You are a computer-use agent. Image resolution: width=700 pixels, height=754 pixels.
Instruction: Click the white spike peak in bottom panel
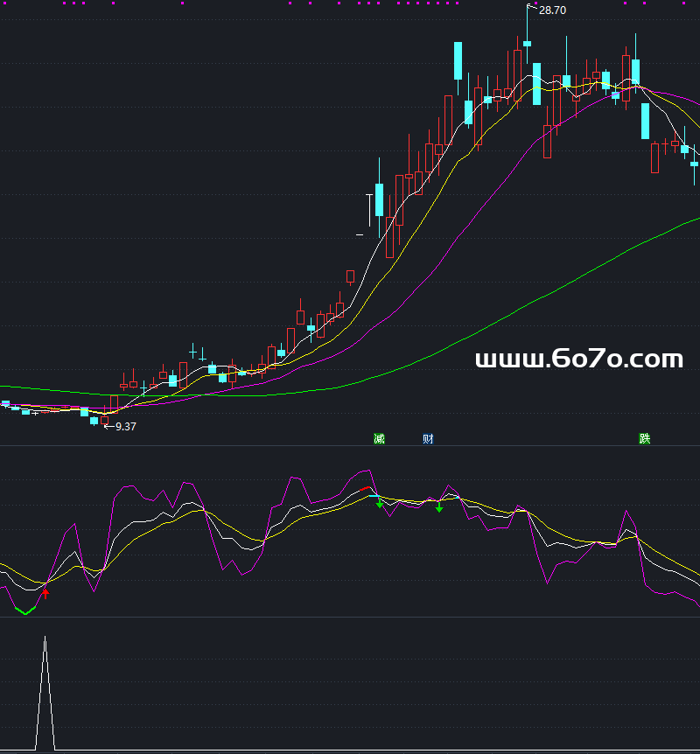pos(45,638)
